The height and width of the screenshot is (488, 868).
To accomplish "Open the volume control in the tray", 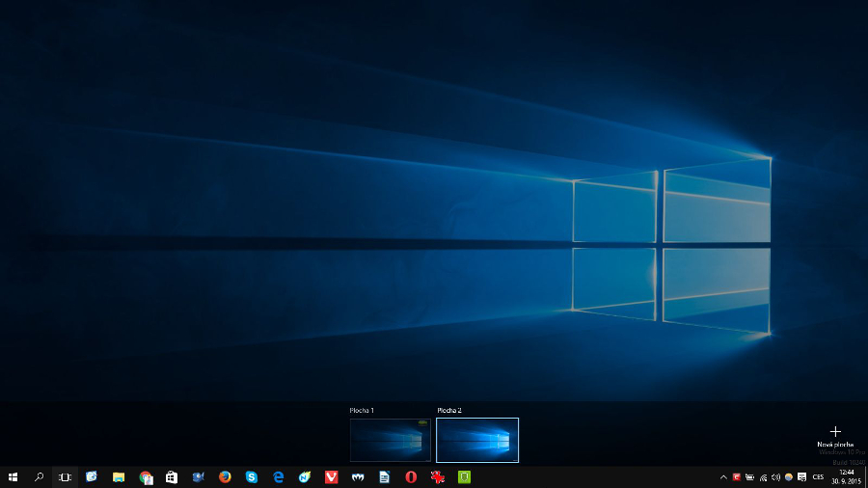I will [775, 476].
